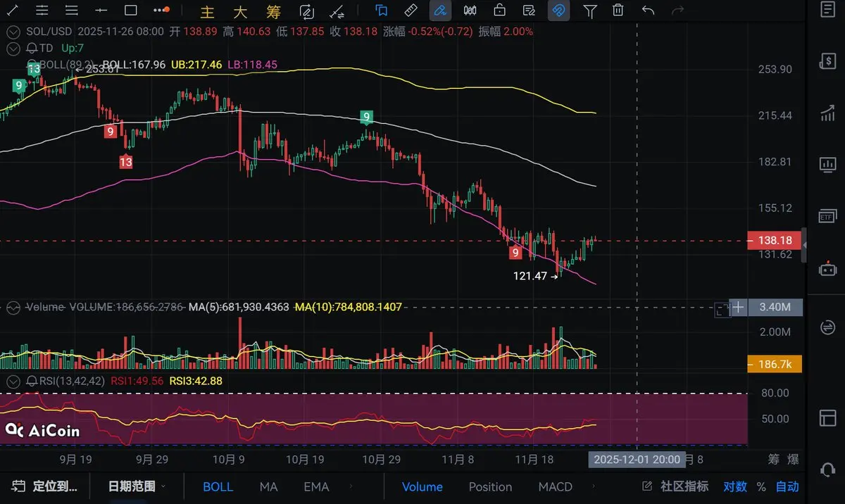
Task: Open the sidebar dollar document icon
Action: (827, 61)
